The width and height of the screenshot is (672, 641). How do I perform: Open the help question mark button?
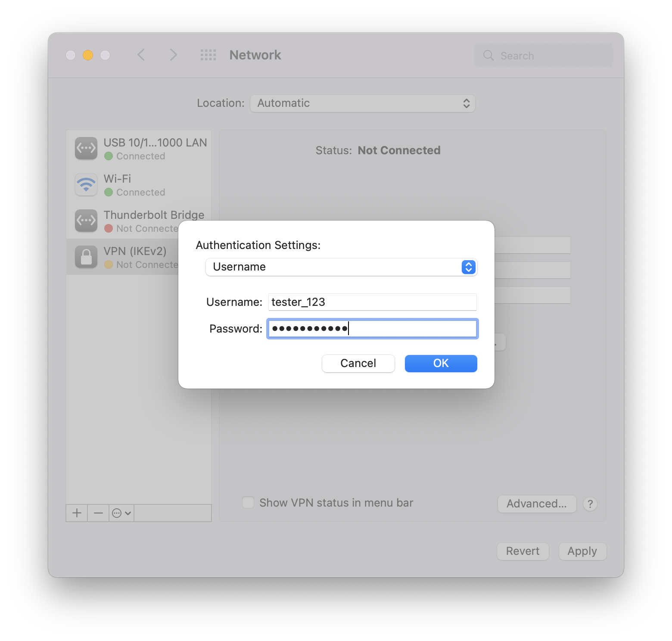(590, 504)
